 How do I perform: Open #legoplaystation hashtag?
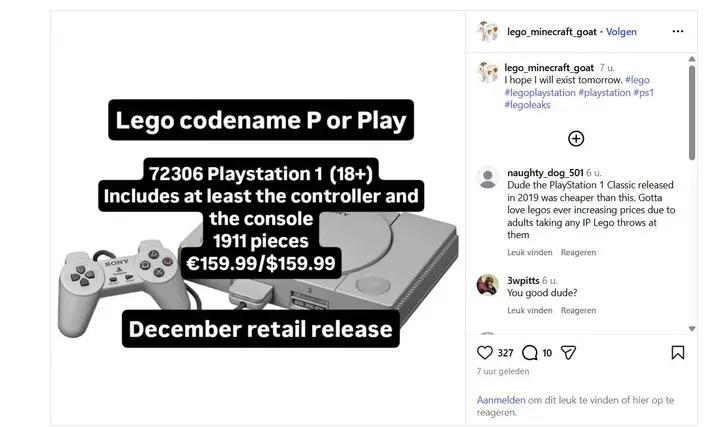pos(540,92)
